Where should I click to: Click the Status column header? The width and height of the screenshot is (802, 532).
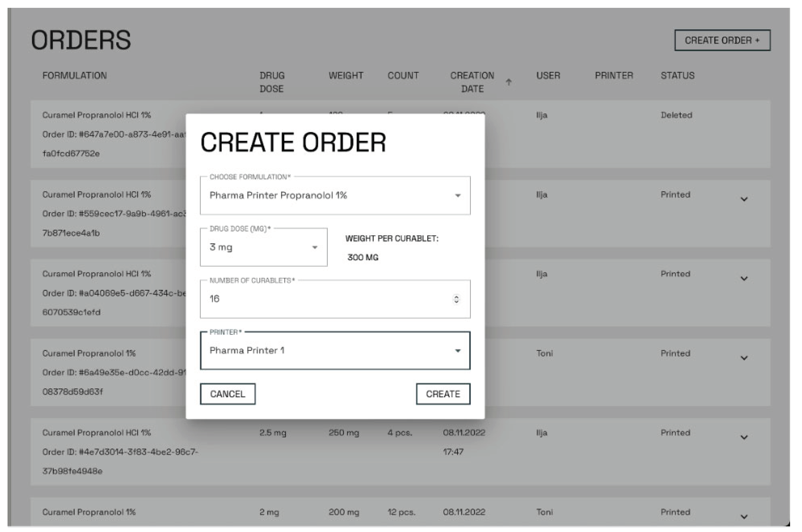click(x=678, y=75)
